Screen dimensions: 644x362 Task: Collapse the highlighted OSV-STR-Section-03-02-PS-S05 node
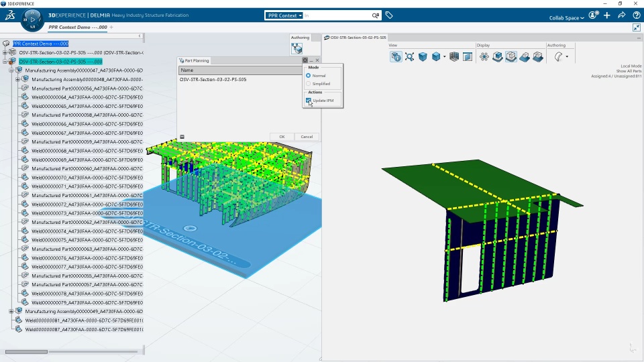pos(5,62)
